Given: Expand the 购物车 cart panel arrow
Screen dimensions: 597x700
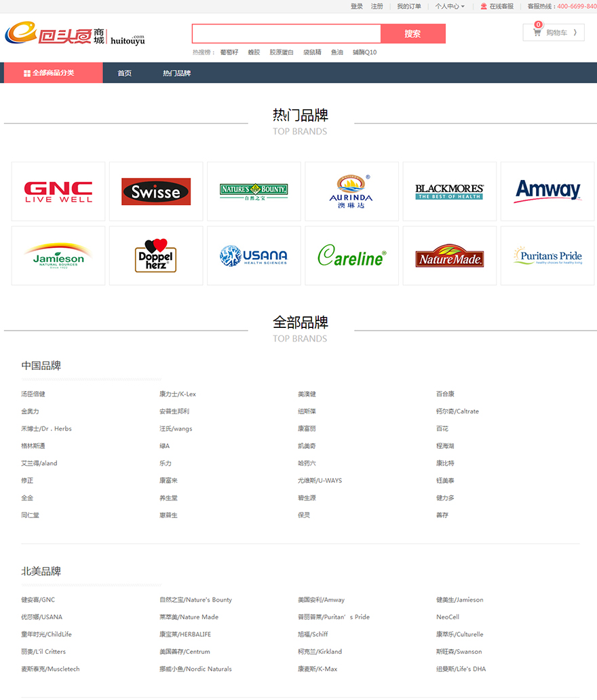Looking at the screenshot, I should 575,33.
